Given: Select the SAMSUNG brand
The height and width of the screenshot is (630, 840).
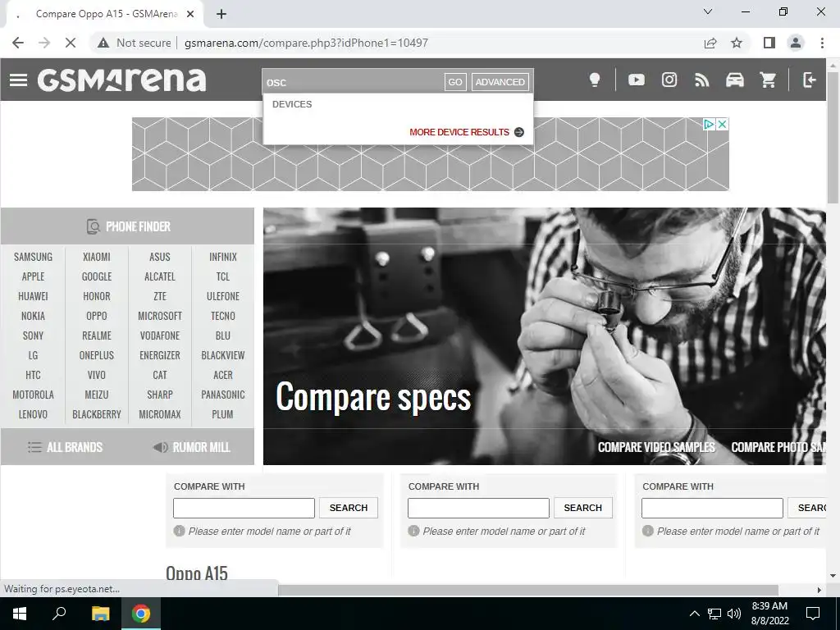Looking at the screenshot, I should (x=33, y=257).
